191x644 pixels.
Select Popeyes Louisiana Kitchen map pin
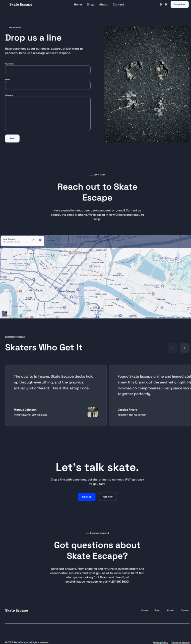click(x=70, y=252)
